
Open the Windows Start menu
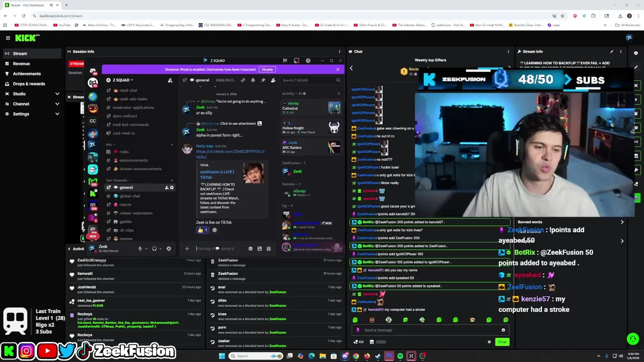pos(222,356)
